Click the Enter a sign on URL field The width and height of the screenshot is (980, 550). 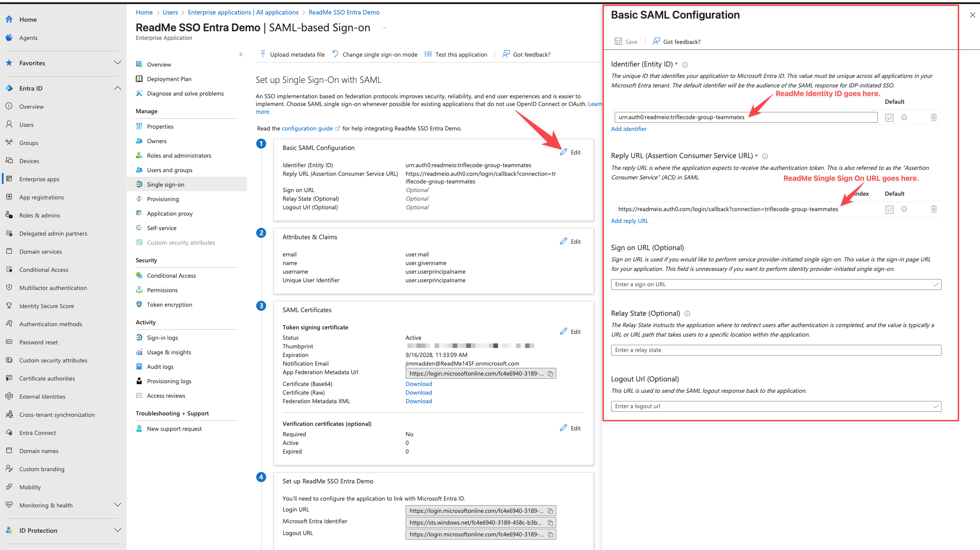point(776,285)
